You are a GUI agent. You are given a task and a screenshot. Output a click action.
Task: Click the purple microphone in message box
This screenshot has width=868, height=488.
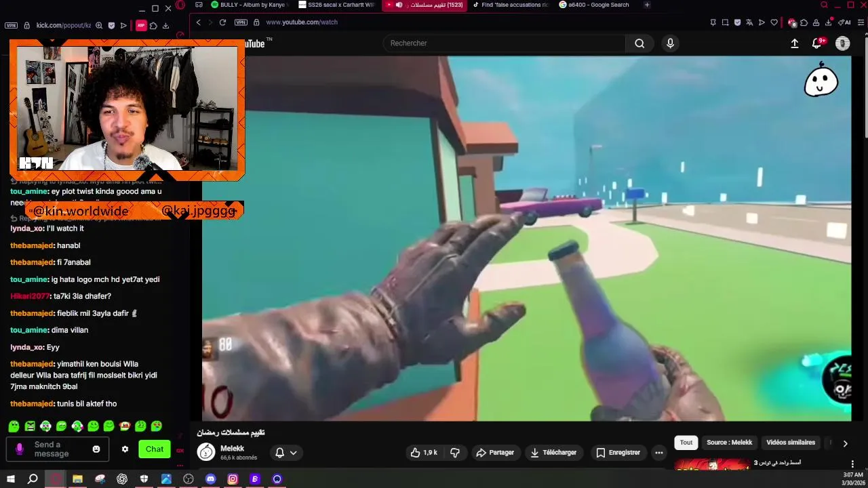[20, 449]
